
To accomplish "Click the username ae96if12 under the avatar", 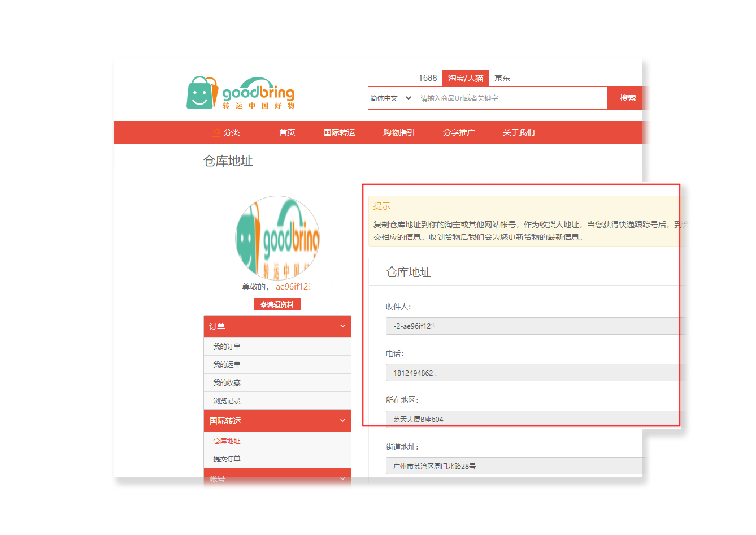I will [293, 287].
